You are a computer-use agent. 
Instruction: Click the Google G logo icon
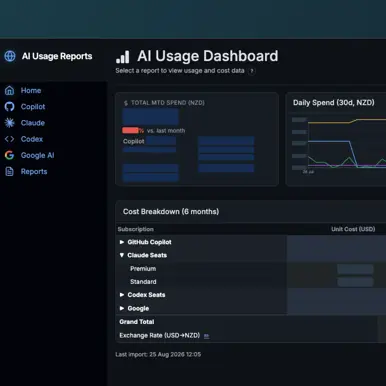point(10,155)
